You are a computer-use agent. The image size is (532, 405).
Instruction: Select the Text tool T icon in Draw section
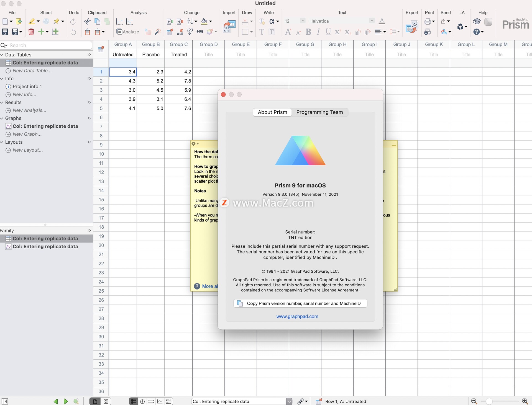pos(261,32)
